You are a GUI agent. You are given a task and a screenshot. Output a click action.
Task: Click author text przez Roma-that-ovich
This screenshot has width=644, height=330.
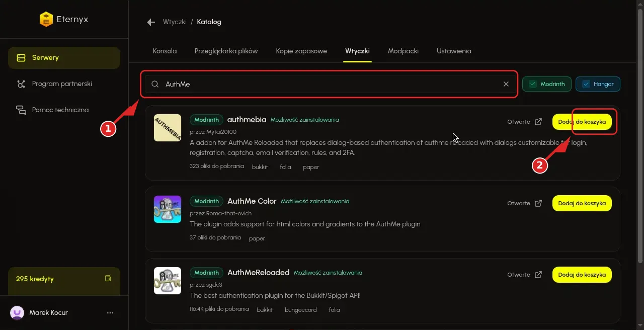click(220, 213)
